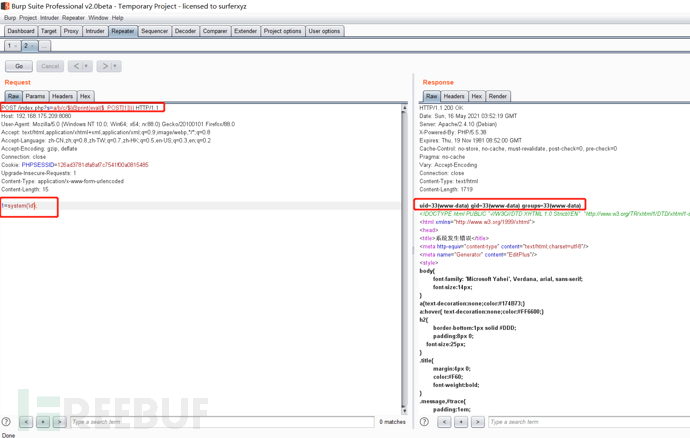This screenshot has width=690, height=438.
Task: Click the Host header line
Action: coord(36,116)
